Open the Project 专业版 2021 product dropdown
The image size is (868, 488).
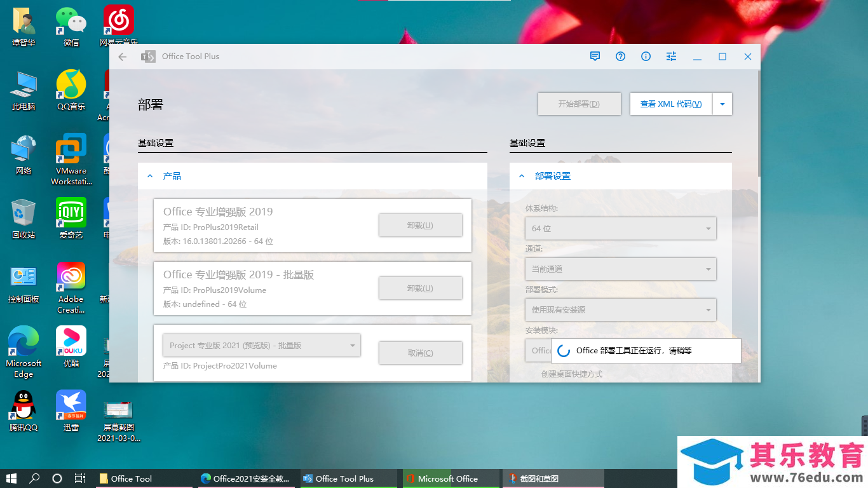coord(262,346)
